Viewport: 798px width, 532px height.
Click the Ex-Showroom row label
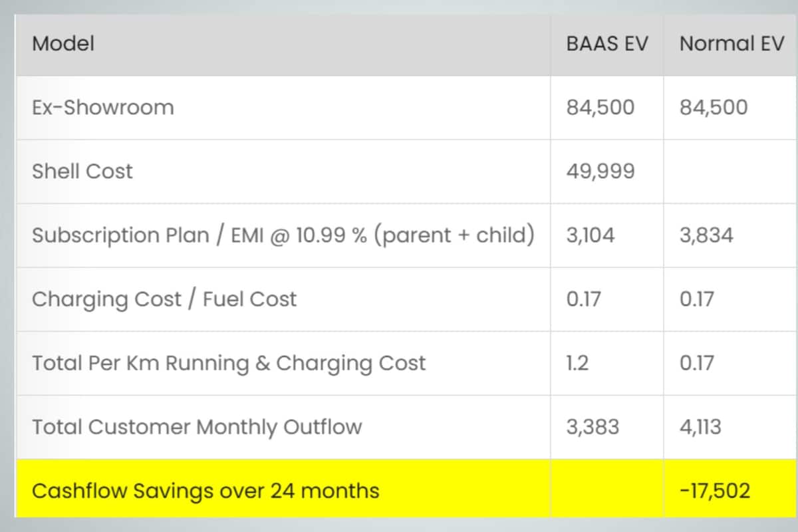[x=103, y=108]
